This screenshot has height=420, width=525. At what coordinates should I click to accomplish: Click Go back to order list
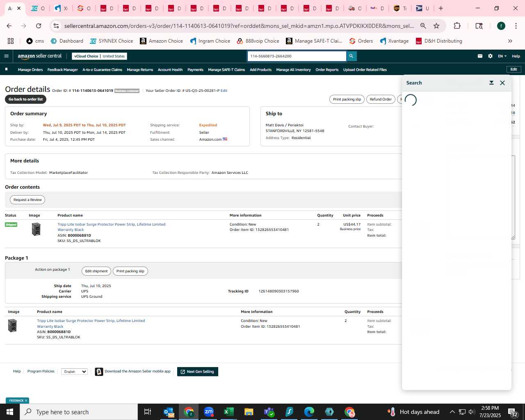pos(25,99)
